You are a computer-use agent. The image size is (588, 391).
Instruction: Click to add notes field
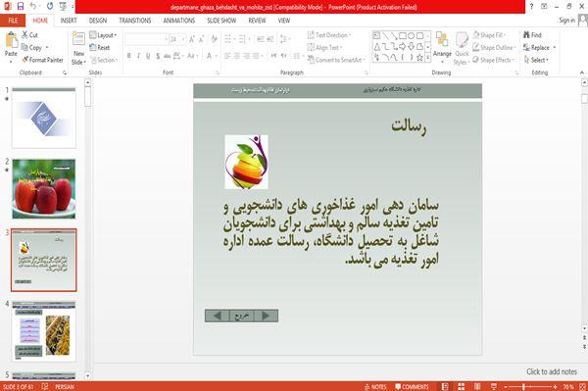551,371
